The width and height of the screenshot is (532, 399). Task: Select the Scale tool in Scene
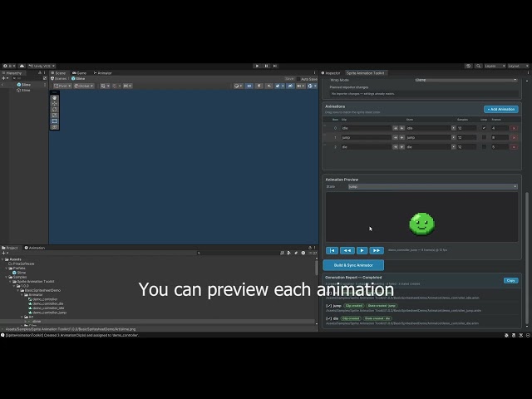point(54,116)
